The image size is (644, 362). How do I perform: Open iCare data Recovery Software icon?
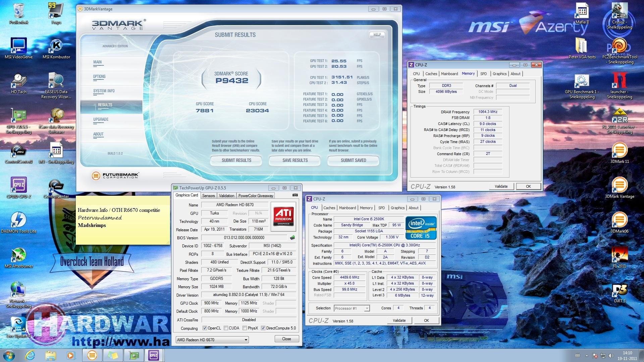click(x=56, y=121)
